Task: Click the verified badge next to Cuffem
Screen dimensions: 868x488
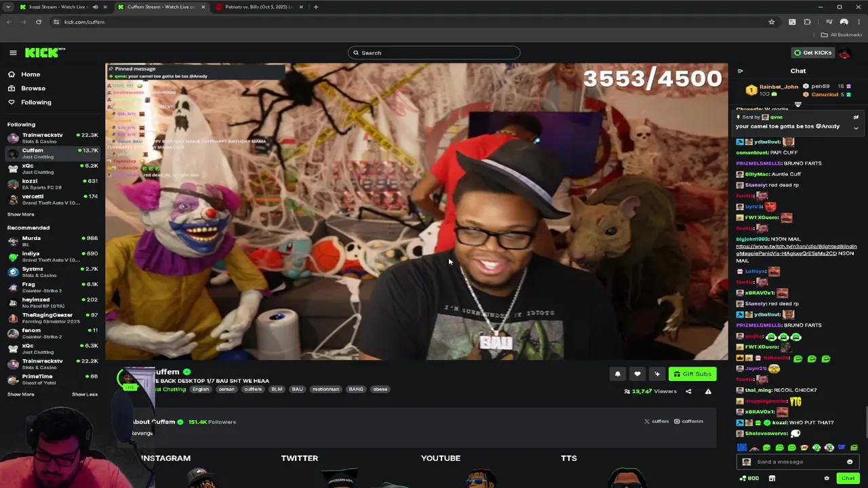Action: coord(186,372)
